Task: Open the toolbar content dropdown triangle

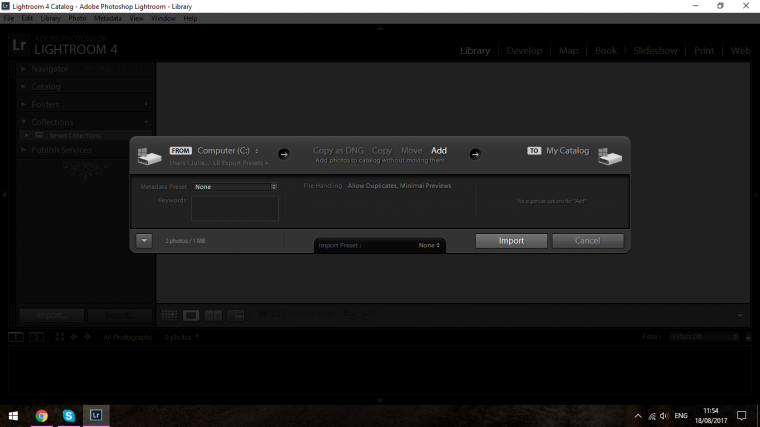Action: [x=740, y=316]
